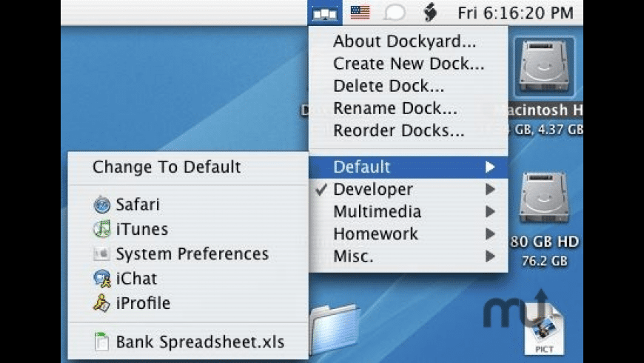Select the folder icon on desktop
Viewport: 644px width, 363px height.
click(334, 327)
